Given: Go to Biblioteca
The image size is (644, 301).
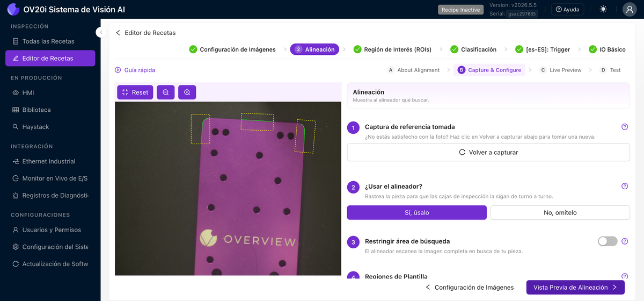Looking at the screenshot, I should tap(50, 110).
